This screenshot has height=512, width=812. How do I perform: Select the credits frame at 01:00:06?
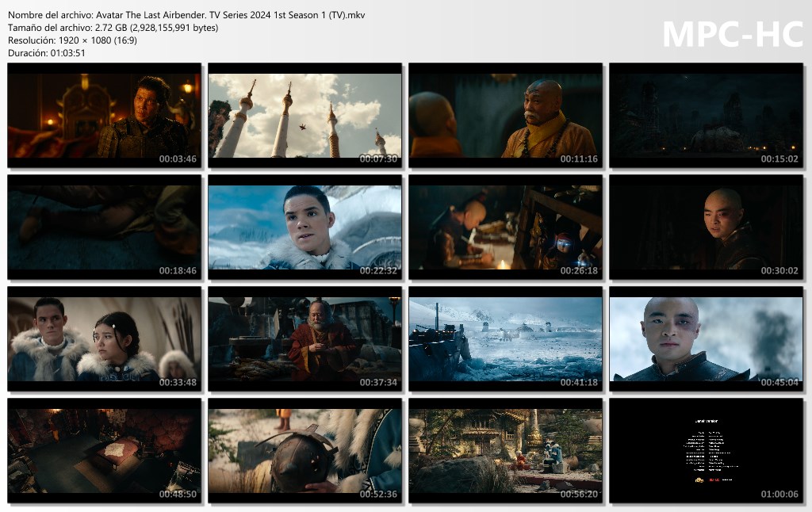pos(706,450)
